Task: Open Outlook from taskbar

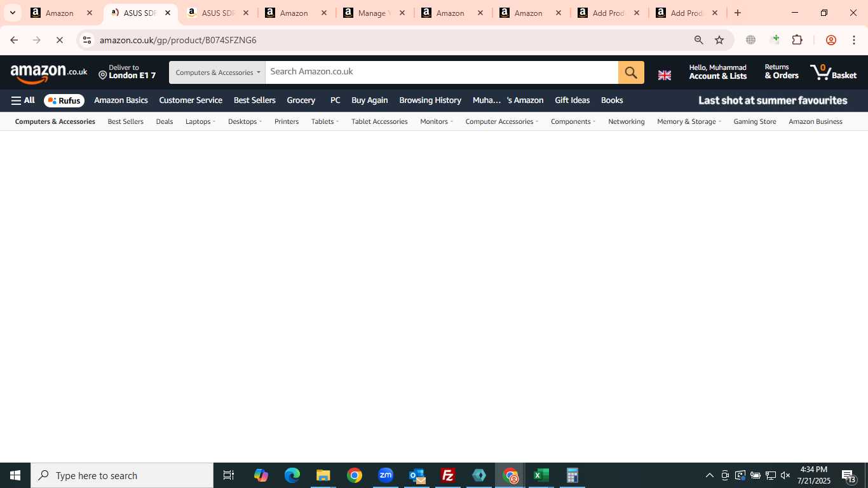Action: pos(417,475)
